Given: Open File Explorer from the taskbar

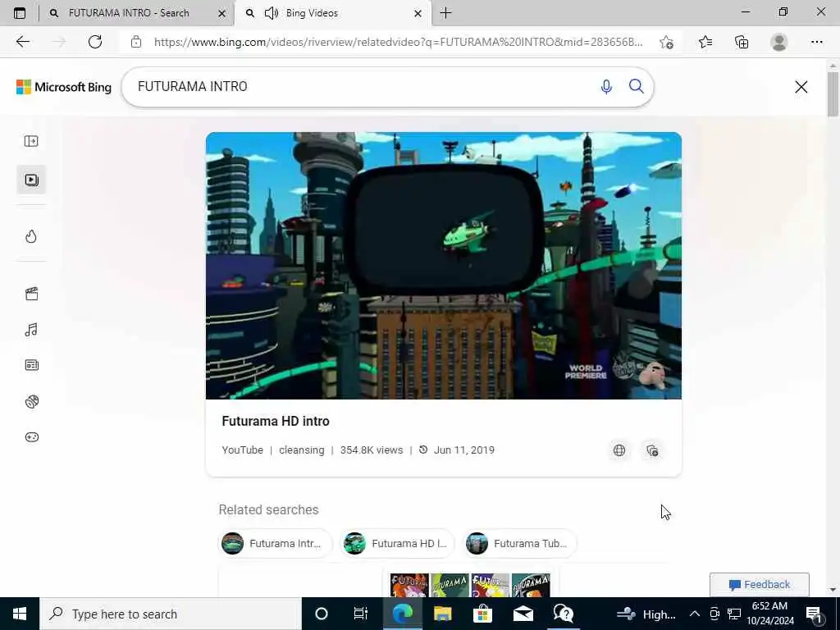Looking at the screenshot, I should (442, 614).
